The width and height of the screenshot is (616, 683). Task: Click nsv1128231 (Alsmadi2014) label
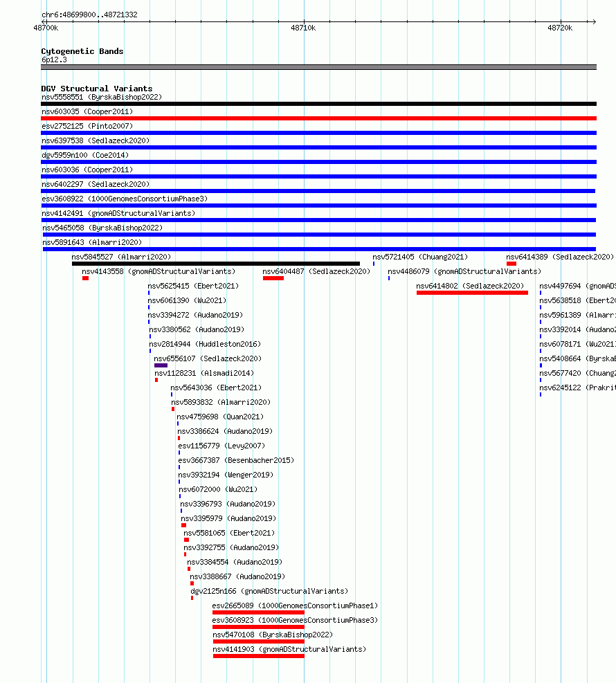coord(204,373)
